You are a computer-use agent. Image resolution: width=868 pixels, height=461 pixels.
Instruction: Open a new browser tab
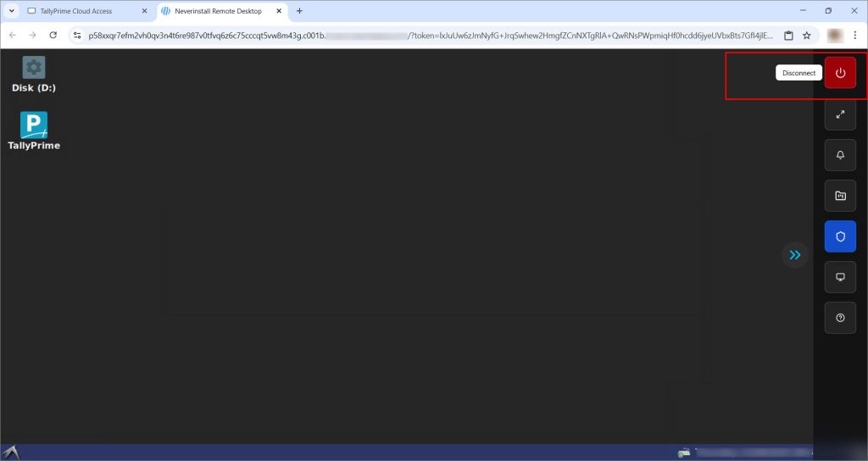[299, 11]
